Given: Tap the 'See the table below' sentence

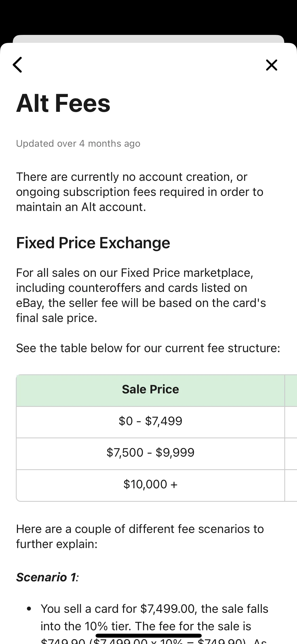Looking at the screenshot, I should point(148,348).
